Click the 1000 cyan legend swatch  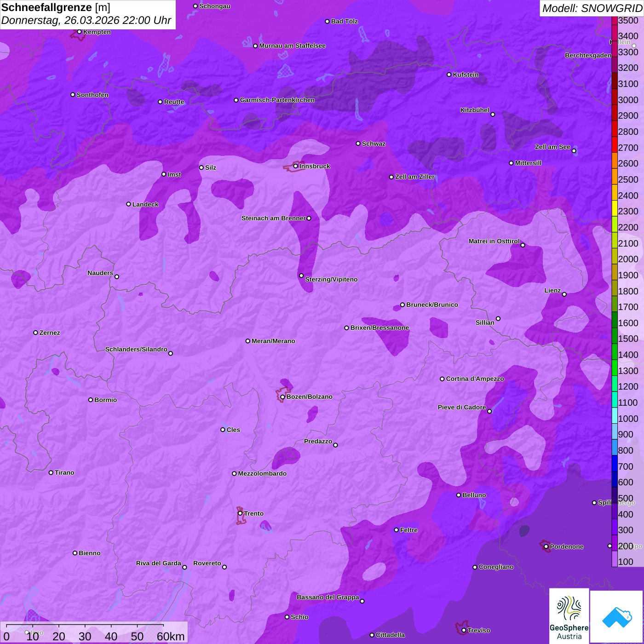coord(615,415)
